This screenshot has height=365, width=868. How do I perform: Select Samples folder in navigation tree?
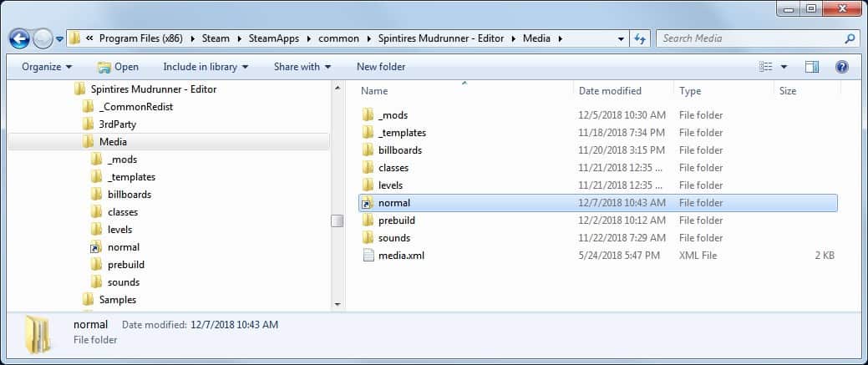[117, 300]
